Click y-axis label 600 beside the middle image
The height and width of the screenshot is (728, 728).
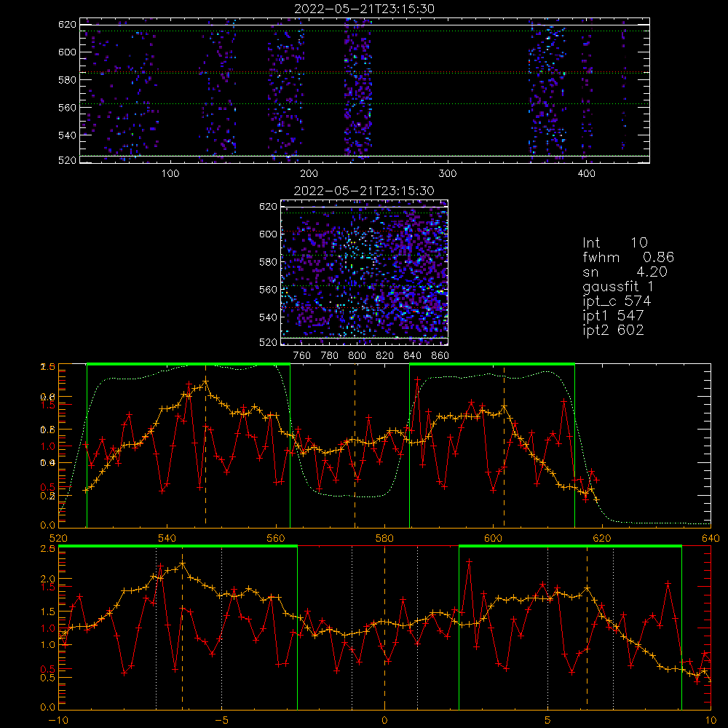pos(269,234)
